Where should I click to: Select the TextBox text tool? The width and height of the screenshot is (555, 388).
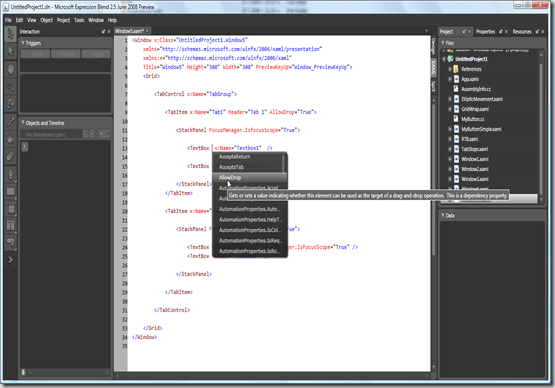pyautogui.click(x=10, y=225)
